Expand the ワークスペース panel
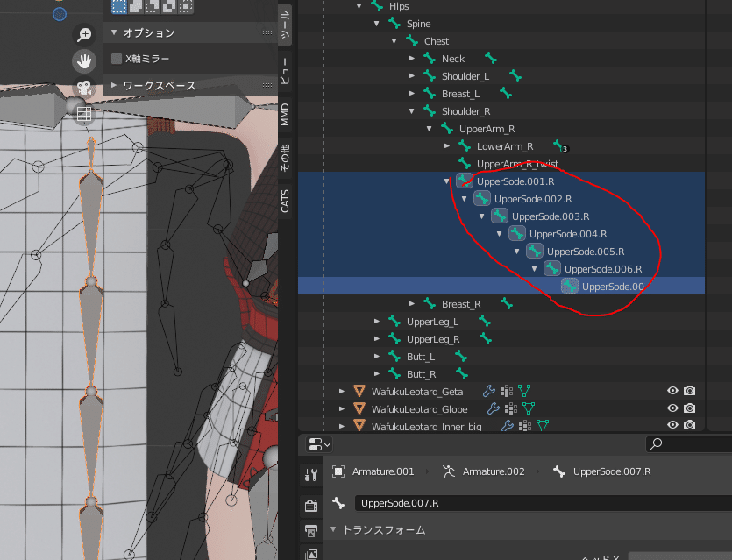 tap(114, 85)
